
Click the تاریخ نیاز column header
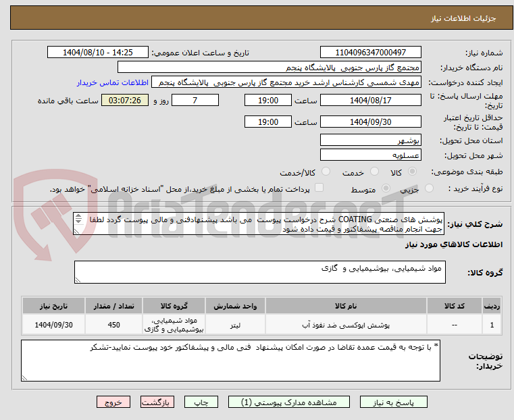coord(53,306)
